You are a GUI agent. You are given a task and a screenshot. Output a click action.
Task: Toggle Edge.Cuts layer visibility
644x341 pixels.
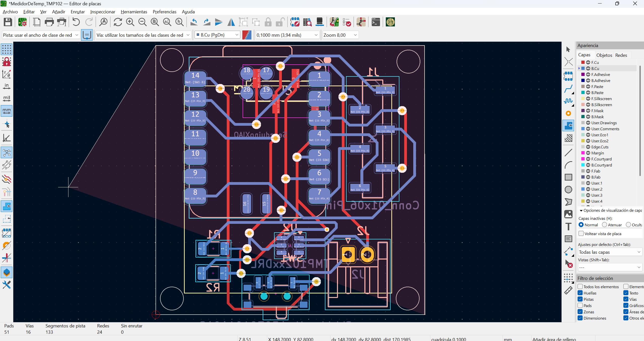588,147
